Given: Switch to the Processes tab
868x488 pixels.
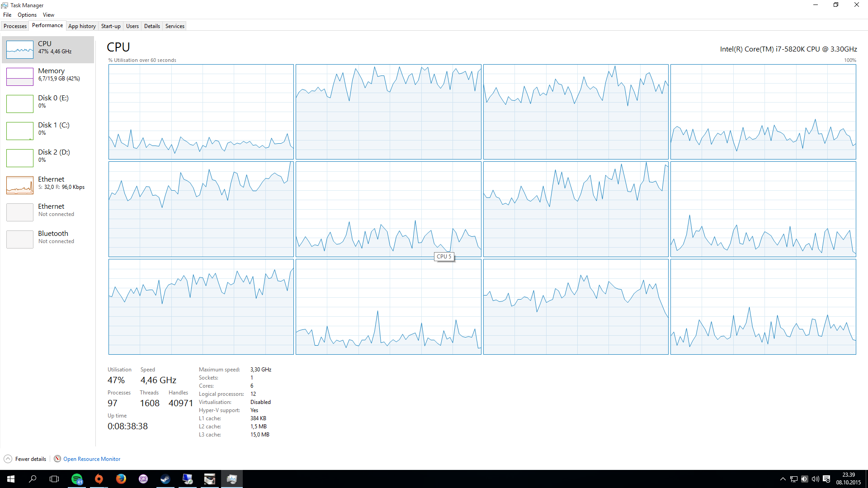Looking at the screenshot, I should 15,26.
